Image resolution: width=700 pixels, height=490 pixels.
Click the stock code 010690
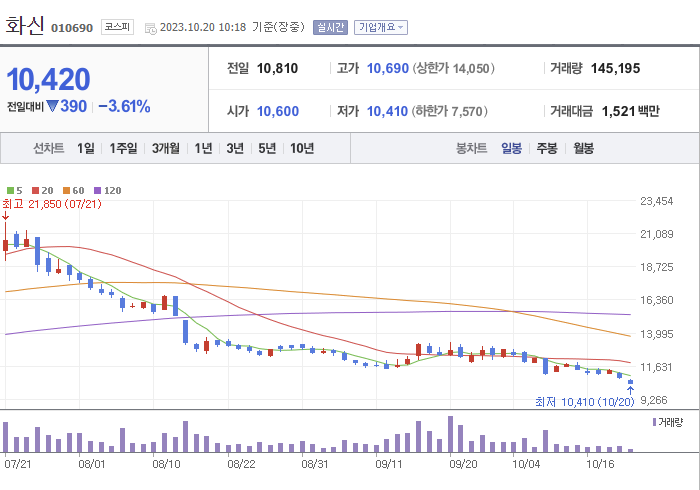click(72, 28)
